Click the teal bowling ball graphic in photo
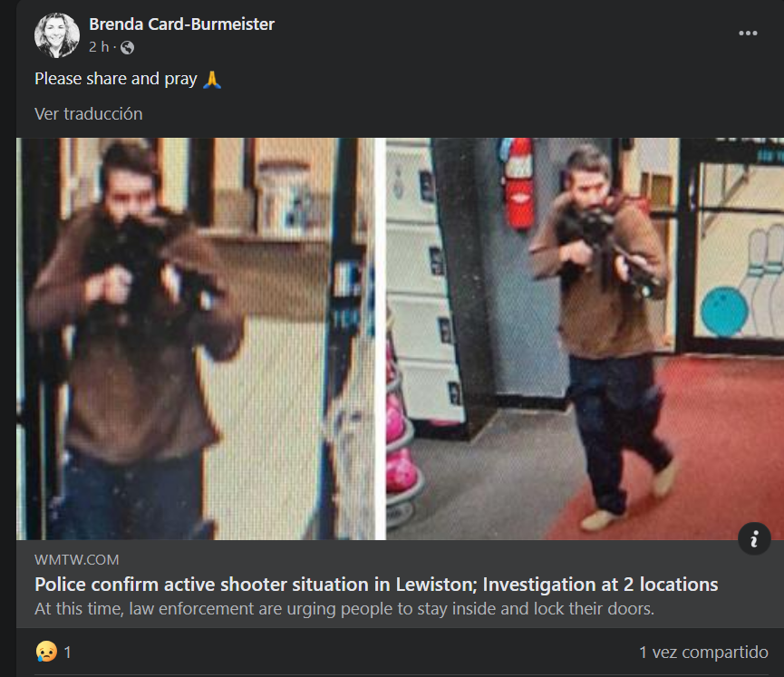This screenshot has width=784, height=677. tap(724, 312)
